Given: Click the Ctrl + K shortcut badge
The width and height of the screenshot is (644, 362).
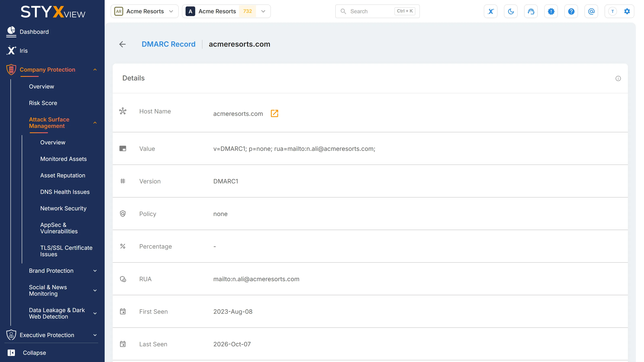Looking at the screenshot, I should [x=405, y=11].
